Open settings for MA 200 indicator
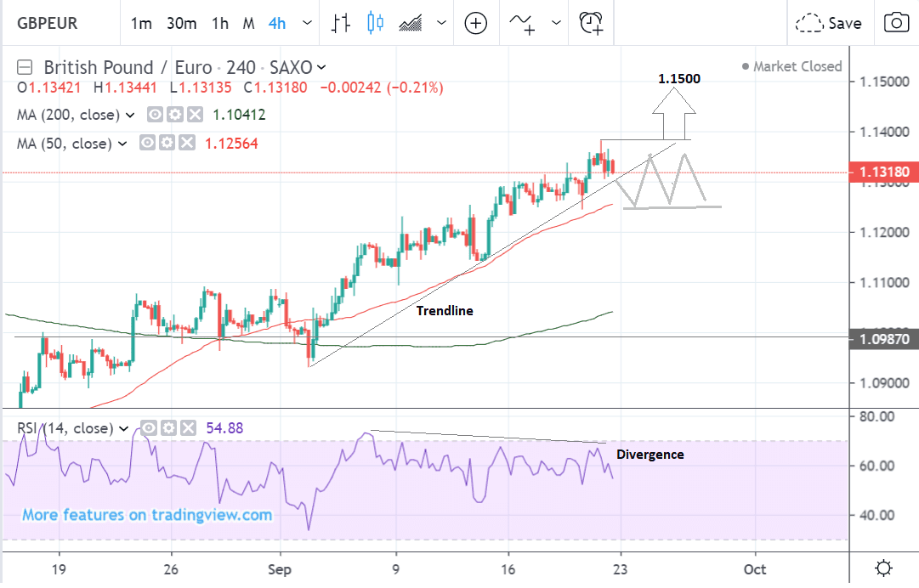 point(174,115)
